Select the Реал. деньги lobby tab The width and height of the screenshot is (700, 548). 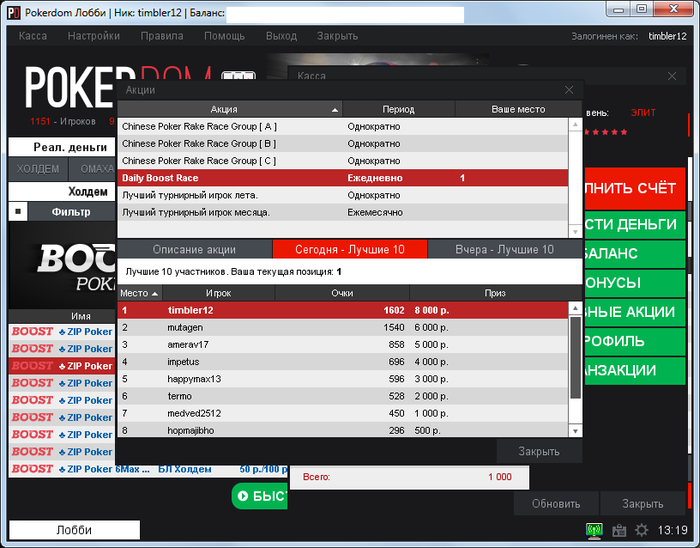(62, 147)
